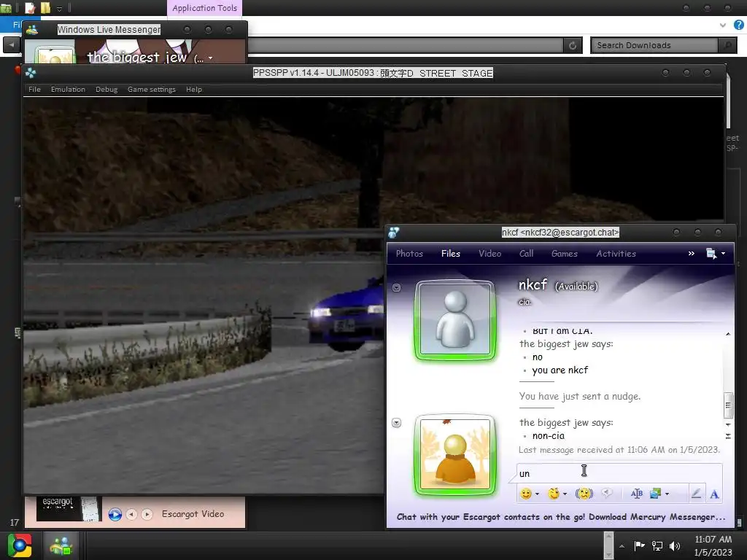Go to previous Escargot video item
Image resolution: width=747 pixels, height=560 pixels.
pos(131,514)
